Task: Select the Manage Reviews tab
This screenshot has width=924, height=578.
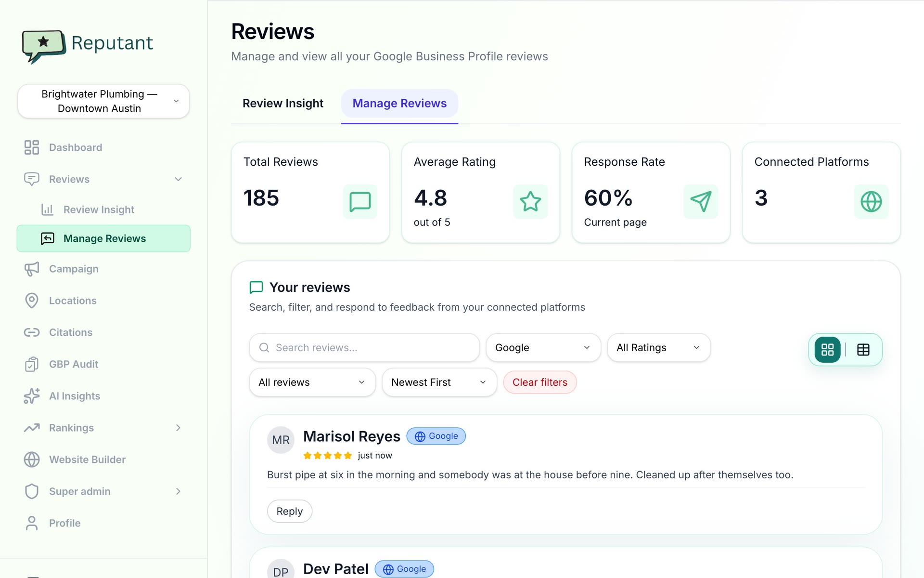Action: pos(399,103)
